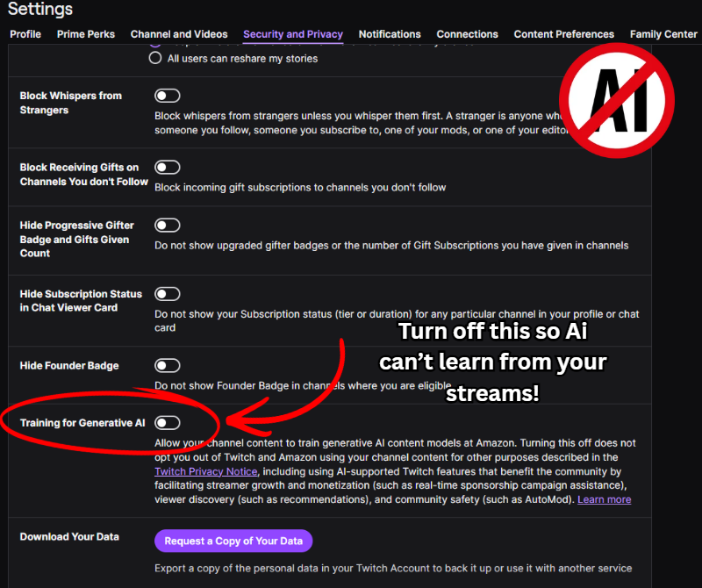Click the 'Training for Generative AI' label
This screenshot has width=702, height=588.
coord(82,423)
